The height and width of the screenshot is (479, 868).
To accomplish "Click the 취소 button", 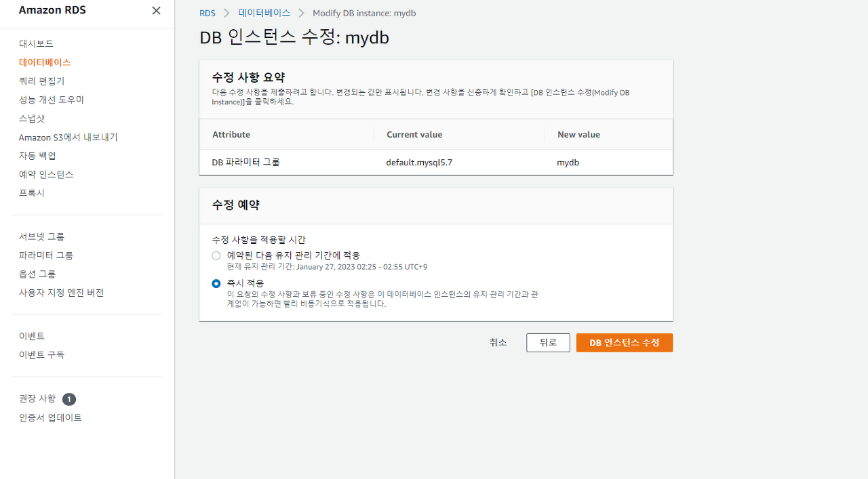I will tap(498, 342).
